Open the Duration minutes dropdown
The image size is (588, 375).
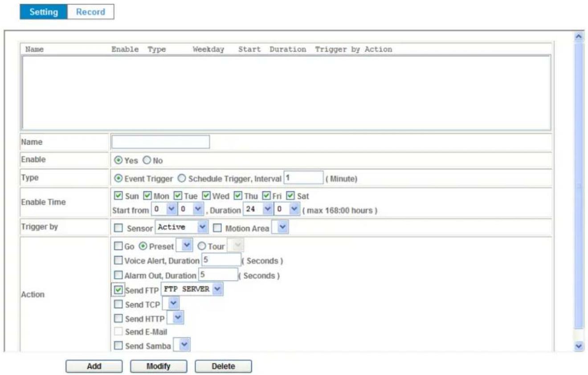pyautogui.click(x=286, y=209)
